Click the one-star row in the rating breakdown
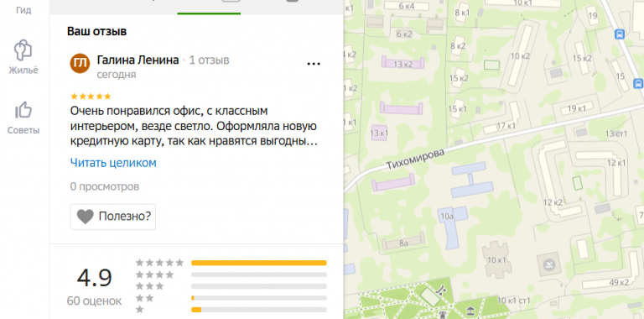 click(x=231, y=309)
